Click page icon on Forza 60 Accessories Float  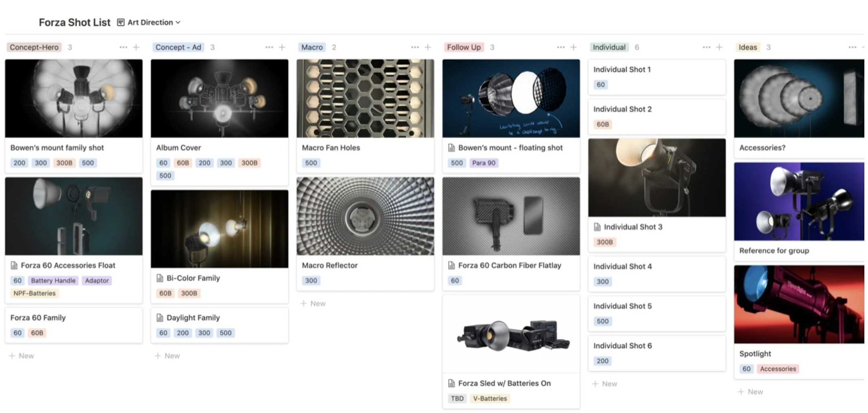14,265
